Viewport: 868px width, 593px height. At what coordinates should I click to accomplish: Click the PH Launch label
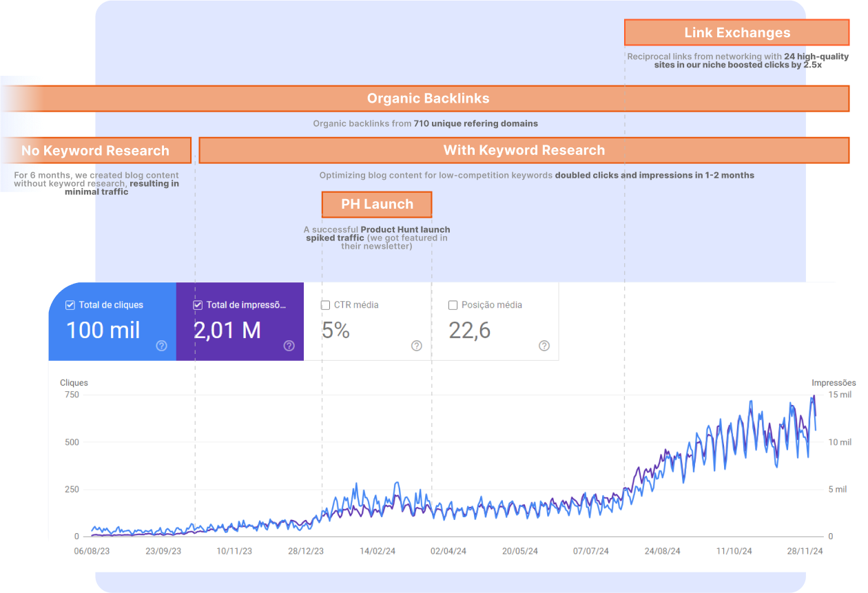[x=377, y=205]
